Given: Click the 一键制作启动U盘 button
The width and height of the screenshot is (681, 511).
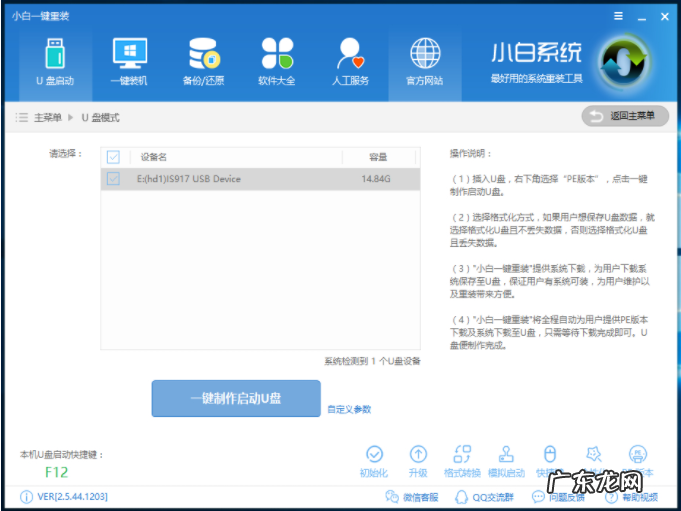Looking at the screenshot, I should (236, 399).
